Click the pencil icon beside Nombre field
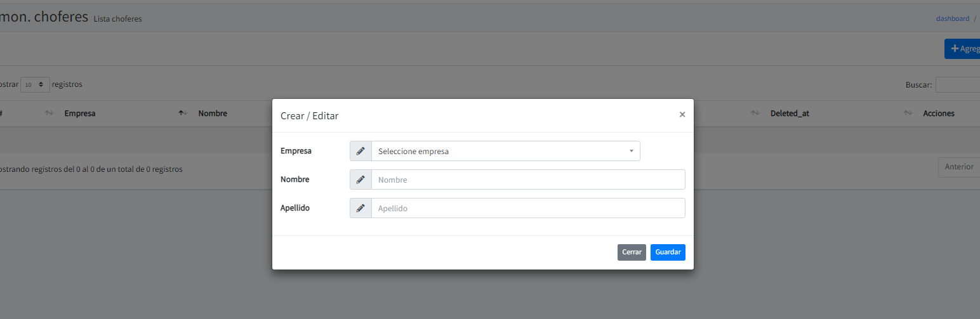 [x=361, y=179]
